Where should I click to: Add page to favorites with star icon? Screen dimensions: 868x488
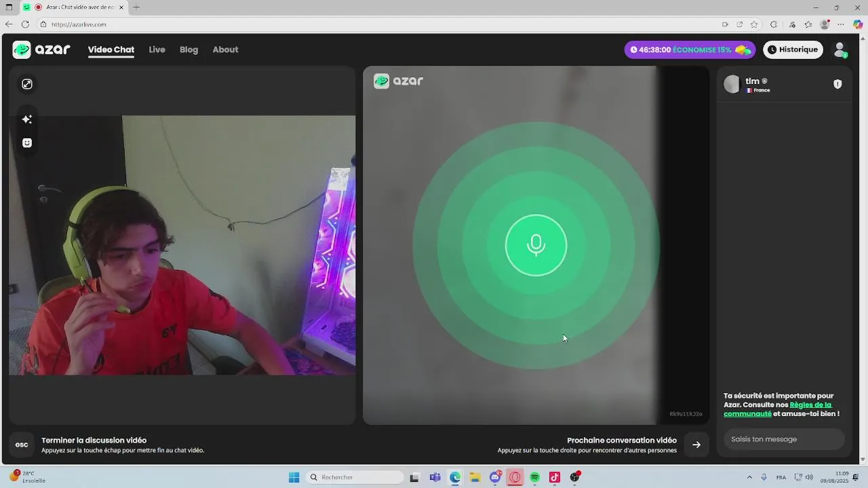pyautogui.click(x=754, y=24)
